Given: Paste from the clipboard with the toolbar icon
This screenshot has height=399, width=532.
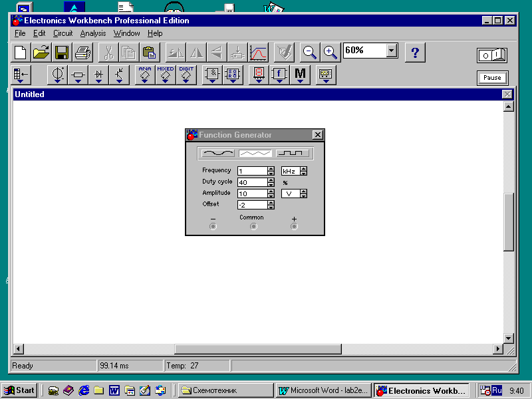Looking at the screenshot, I should tap(150, 53).
